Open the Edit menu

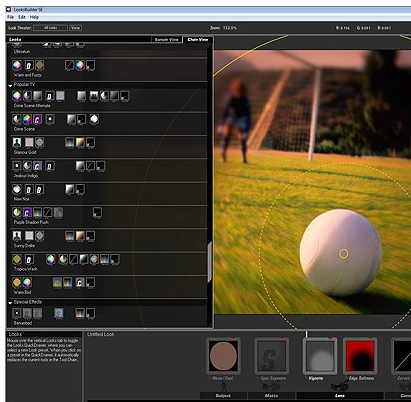click(x=22, y=17)
